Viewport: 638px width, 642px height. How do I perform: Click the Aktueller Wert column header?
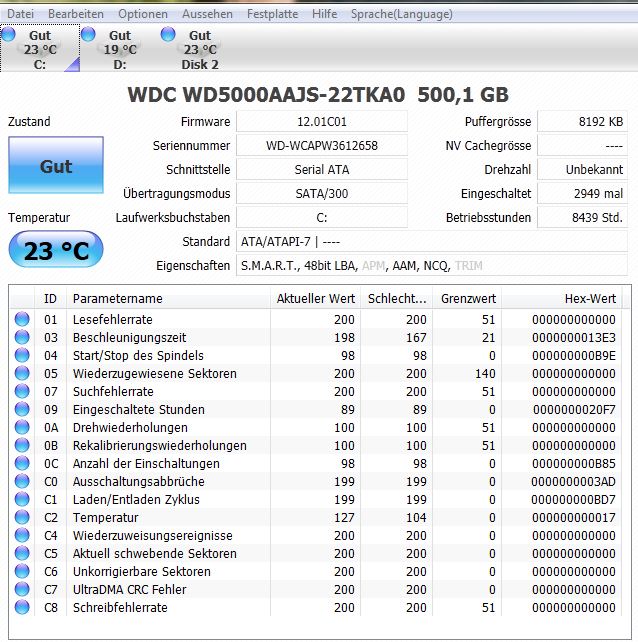(x=315, y=298)
